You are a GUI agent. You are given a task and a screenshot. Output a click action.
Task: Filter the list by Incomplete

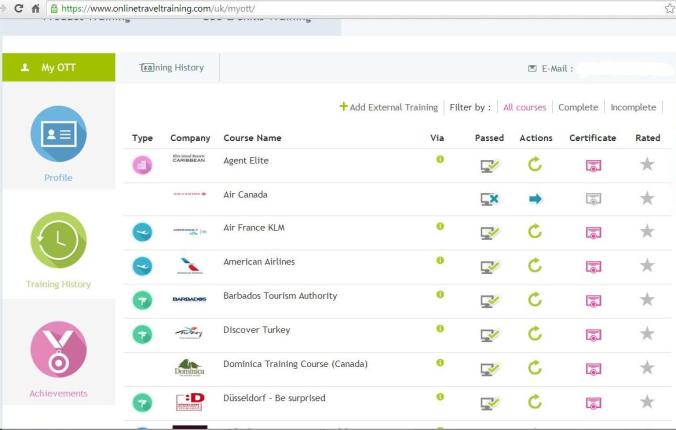coord(633,107)
